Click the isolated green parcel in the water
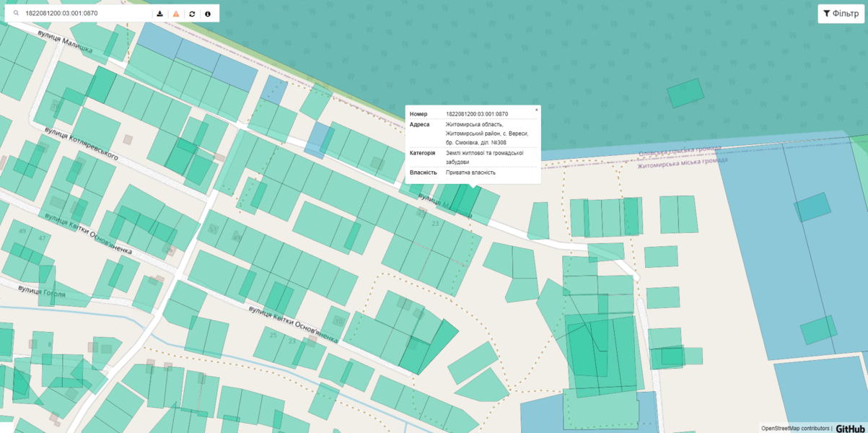 (x=685, y=93)
